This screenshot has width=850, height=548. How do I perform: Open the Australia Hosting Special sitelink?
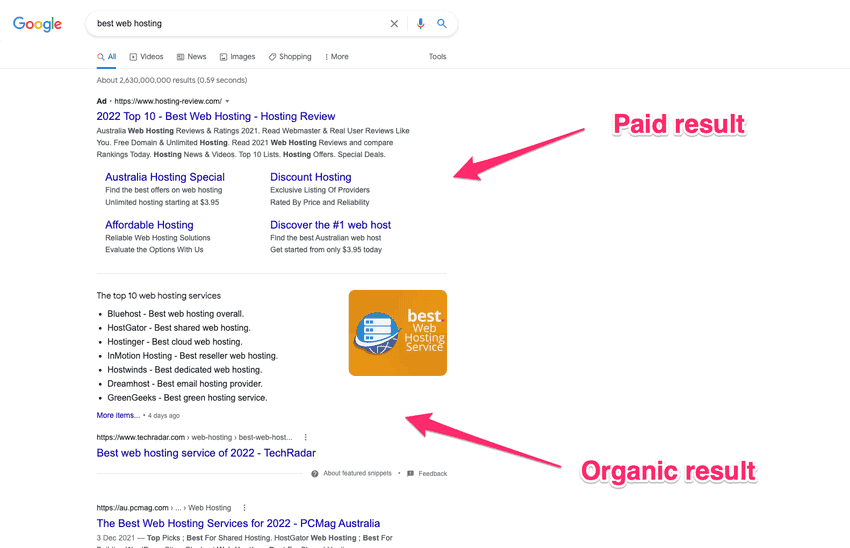coord(165,177)
